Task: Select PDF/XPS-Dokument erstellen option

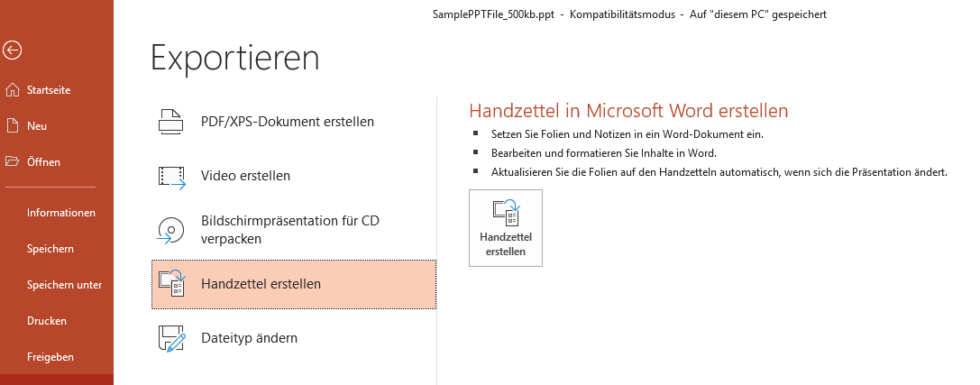Action: (287, 122)
